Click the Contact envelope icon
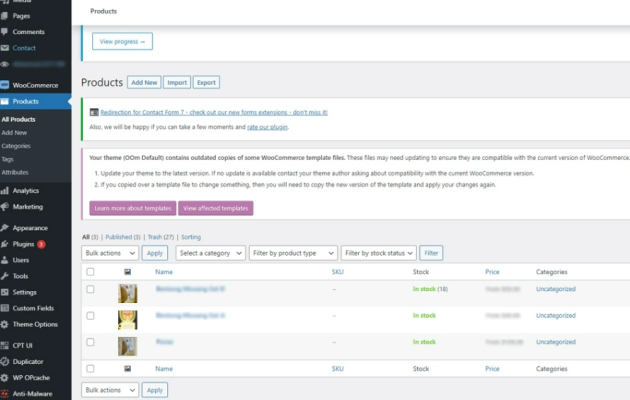Screen dimensions: 630x400 (x=4, y=48)
